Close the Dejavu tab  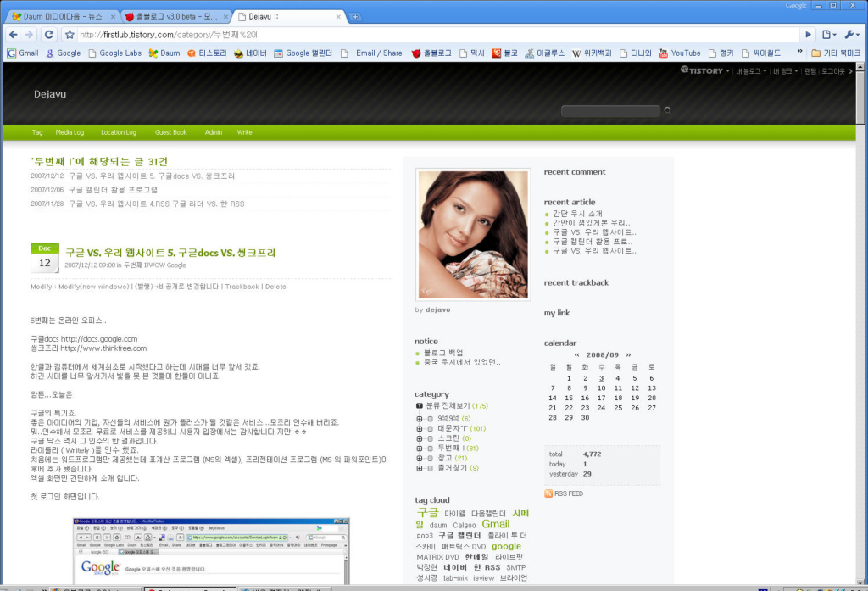tap(338, 17)
